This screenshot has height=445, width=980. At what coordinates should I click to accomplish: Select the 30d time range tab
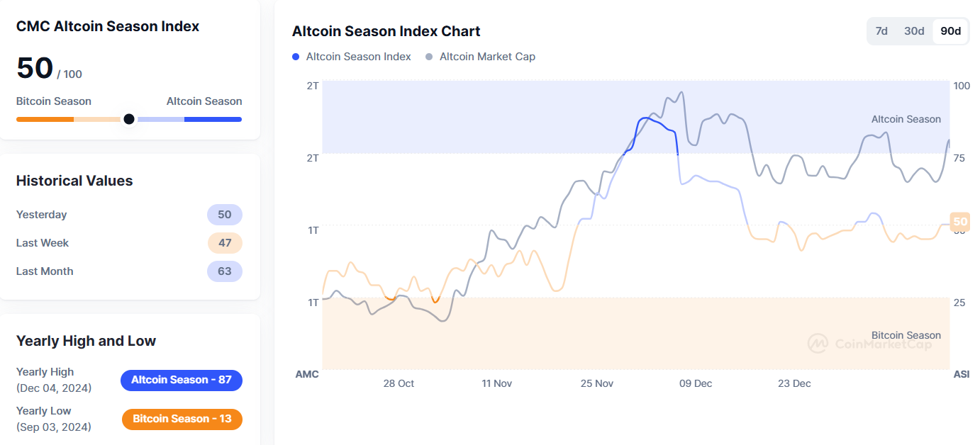[x=914, y=31]
